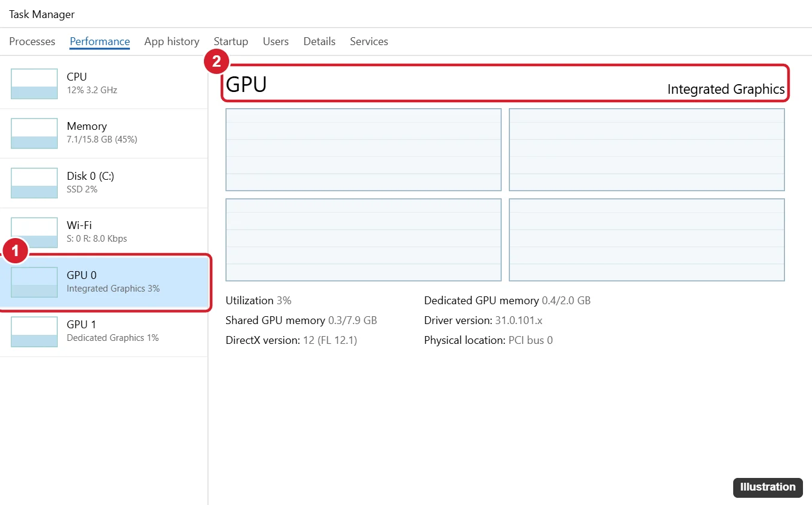Click the Memory usage mini graph
Image resolution: width=812 pixels, height=505 pixels.
click(x=34, y=133)
